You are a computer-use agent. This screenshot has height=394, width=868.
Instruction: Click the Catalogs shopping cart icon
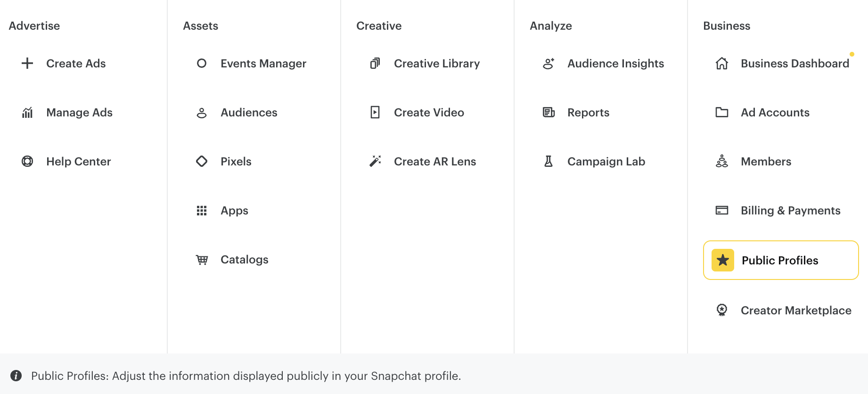coord(202,260)
